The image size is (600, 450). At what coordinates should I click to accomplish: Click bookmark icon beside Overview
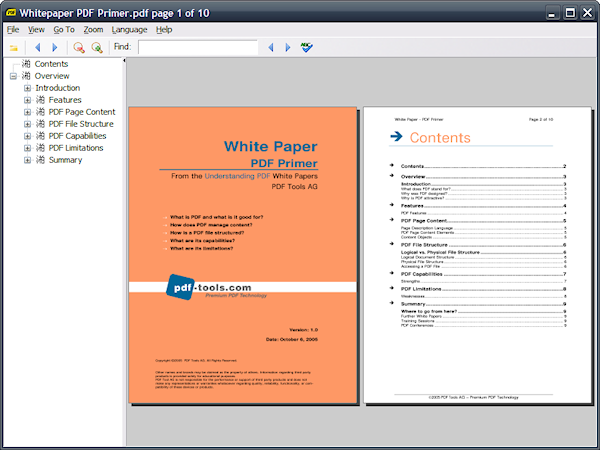pyautogui.click(x=26, y=75)
